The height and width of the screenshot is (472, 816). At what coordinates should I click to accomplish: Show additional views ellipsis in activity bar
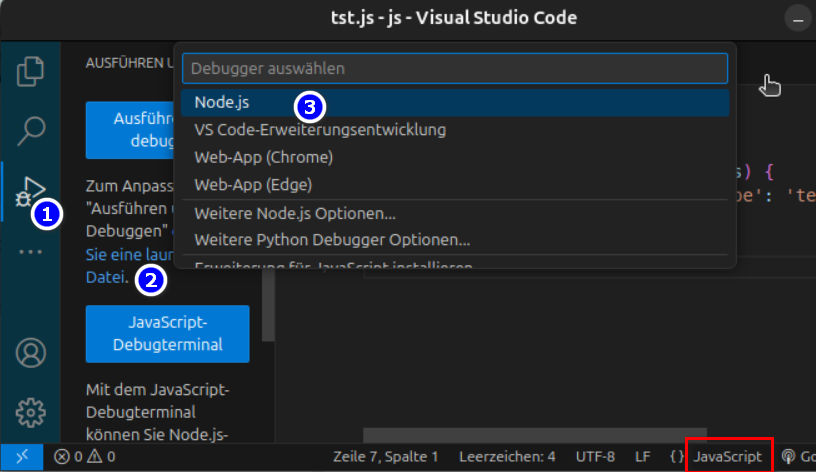pyautogui.click(x=31, y=251)
